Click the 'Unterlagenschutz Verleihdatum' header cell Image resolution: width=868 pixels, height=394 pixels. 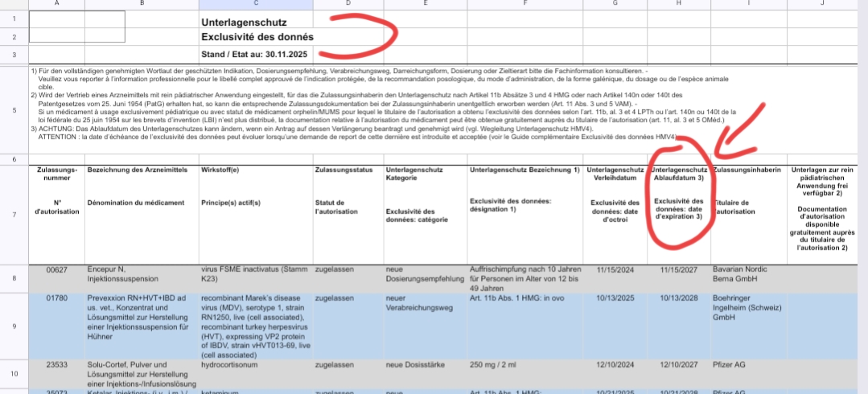coord(615,214)
